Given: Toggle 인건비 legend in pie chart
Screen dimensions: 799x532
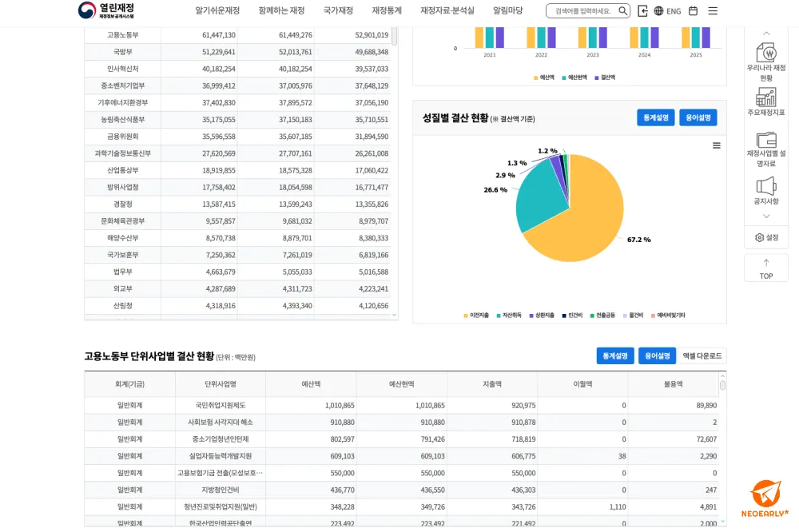Looking at the screenshot, I should click(x=572, y=316).
